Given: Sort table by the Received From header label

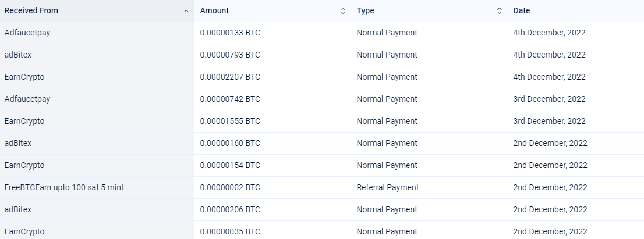Looking at the screenshot, I should click(31, 10).
